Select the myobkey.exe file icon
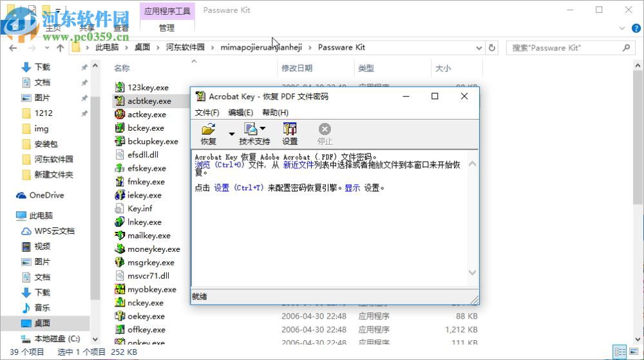Image resolution: width=644 pixels, height=360 pixels. click(120, 289)
